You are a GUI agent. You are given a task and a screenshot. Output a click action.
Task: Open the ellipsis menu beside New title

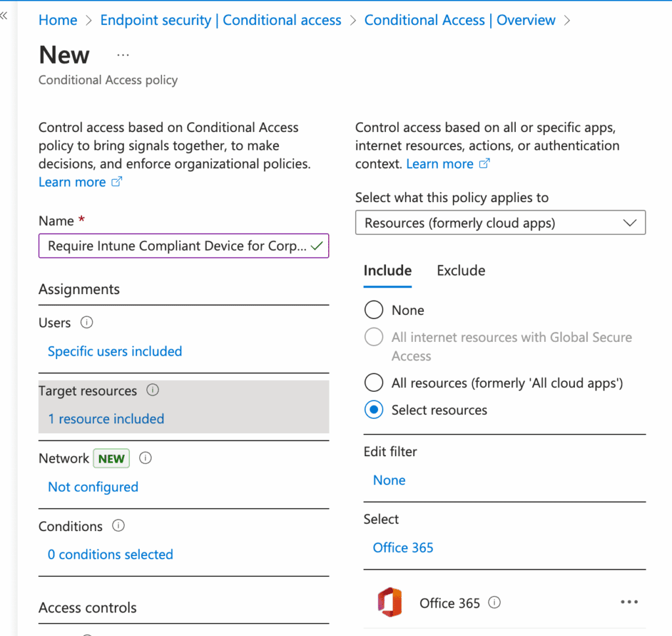coord(123,56)
